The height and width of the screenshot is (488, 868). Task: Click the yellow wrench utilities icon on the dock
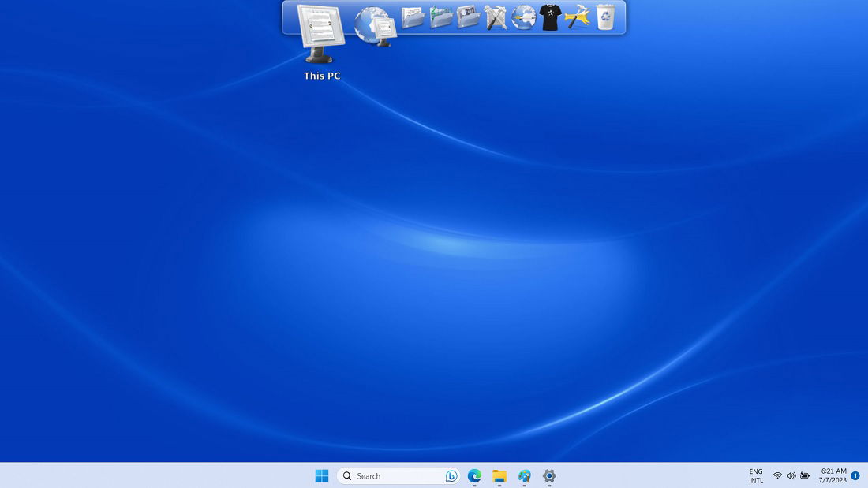(577, 17)
